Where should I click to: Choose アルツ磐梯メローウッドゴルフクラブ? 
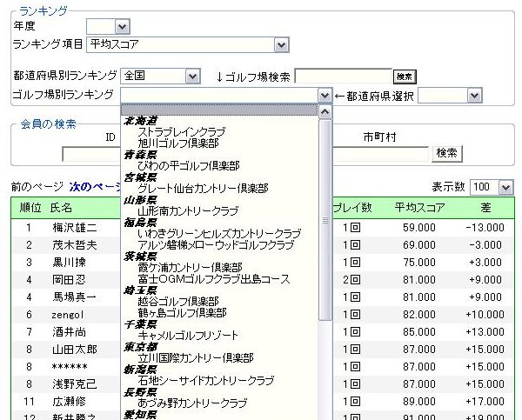[x=216, y=245]
